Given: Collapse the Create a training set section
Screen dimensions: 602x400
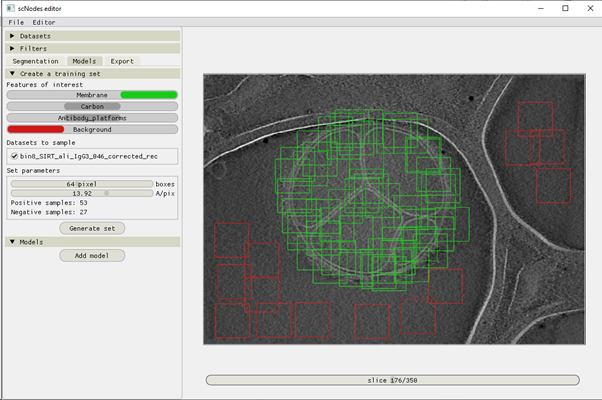Looking at the screenshot, I should (x=93, y=74).
